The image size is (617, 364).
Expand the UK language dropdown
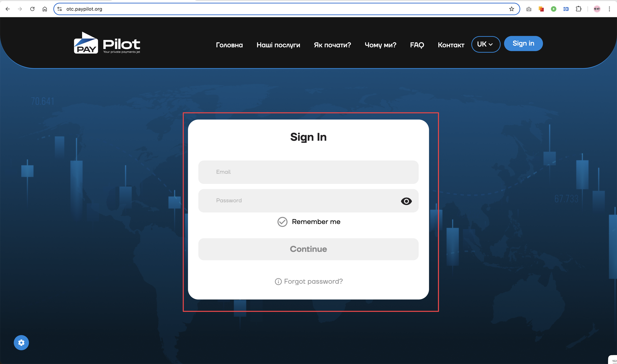pyautogui.click(x=485, y=44)
